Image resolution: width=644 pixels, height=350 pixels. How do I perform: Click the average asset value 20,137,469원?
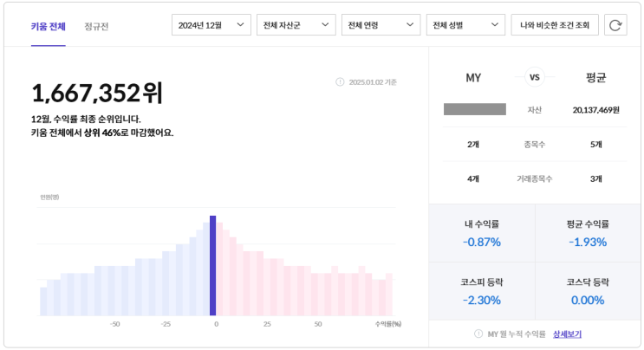[595, 110]
